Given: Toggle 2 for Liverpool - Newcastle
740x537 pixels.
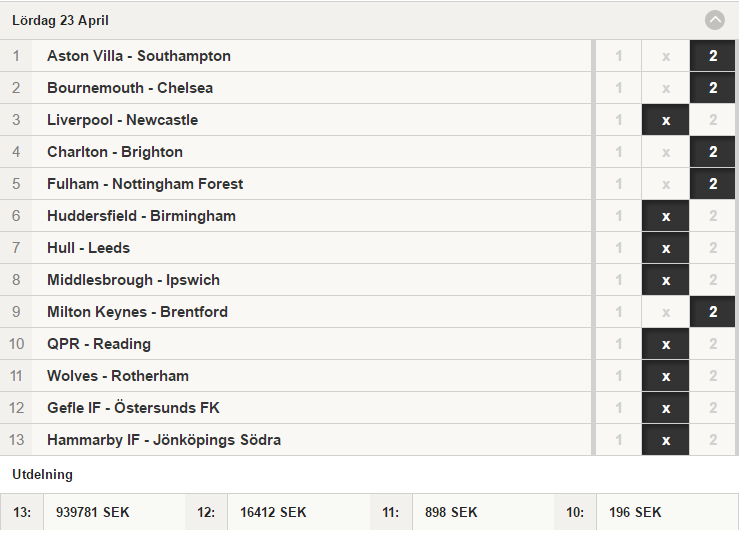Looking at the screenshot, I should [x=712, y=120].
